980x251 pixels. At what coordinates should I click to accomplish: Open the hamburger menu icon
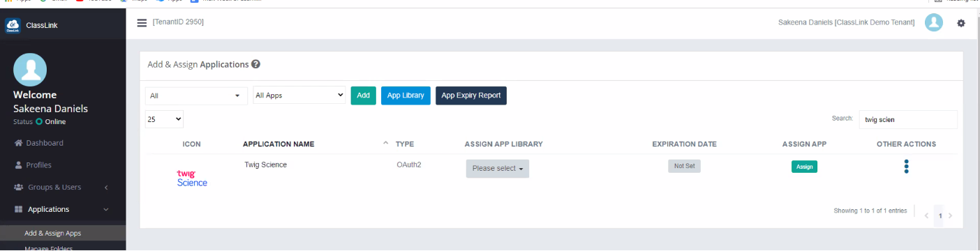tap(142, 22)
